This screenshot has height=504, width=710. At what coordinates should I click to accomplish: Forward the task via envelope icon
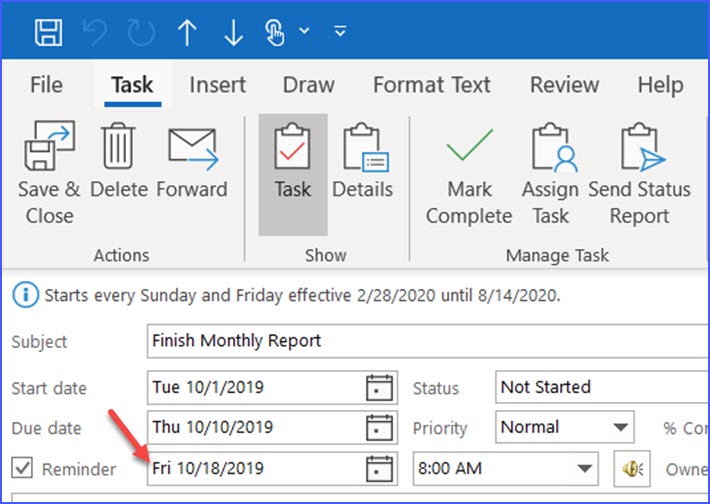click(192, 161)
